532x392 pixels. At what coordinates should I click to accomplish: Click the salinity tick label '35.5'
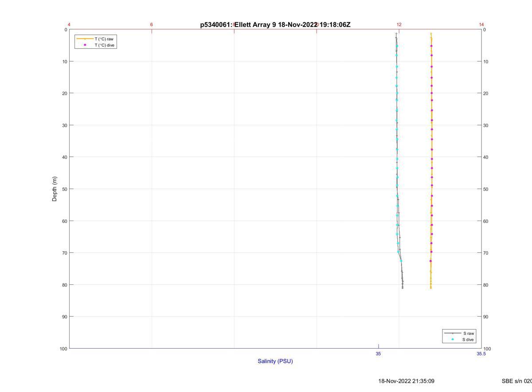(x=481, y=354)
